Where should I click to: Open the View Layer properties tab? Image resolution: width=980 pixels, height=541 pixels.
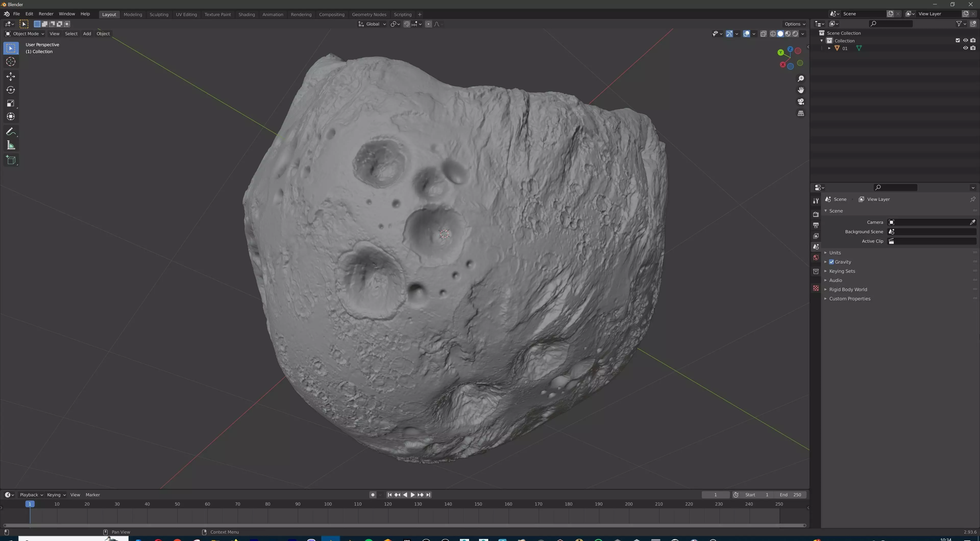816,236
